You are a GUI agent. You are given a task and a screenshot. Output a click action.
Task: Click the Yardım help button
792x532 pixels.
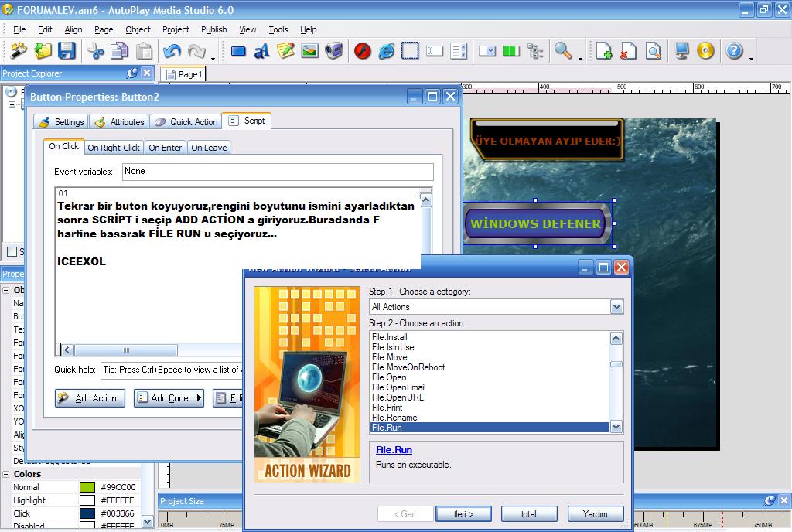click(x=596, y=514)
